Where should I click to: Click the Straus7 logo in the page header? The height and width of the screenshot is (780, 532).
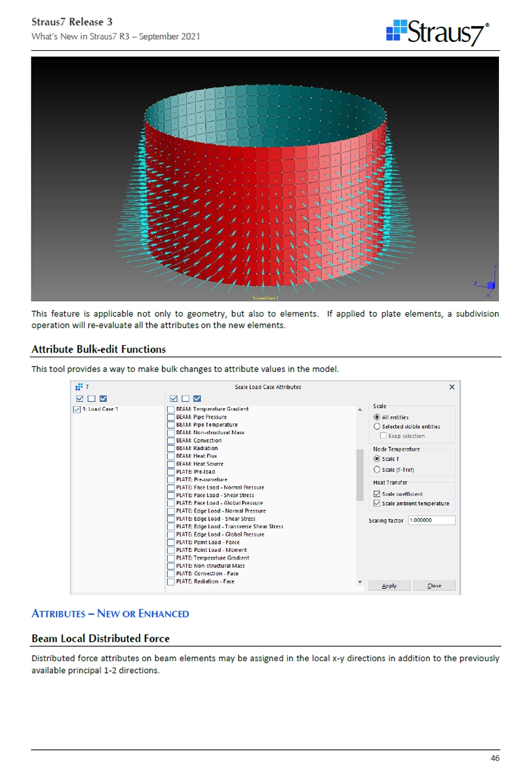coord(437,33)
